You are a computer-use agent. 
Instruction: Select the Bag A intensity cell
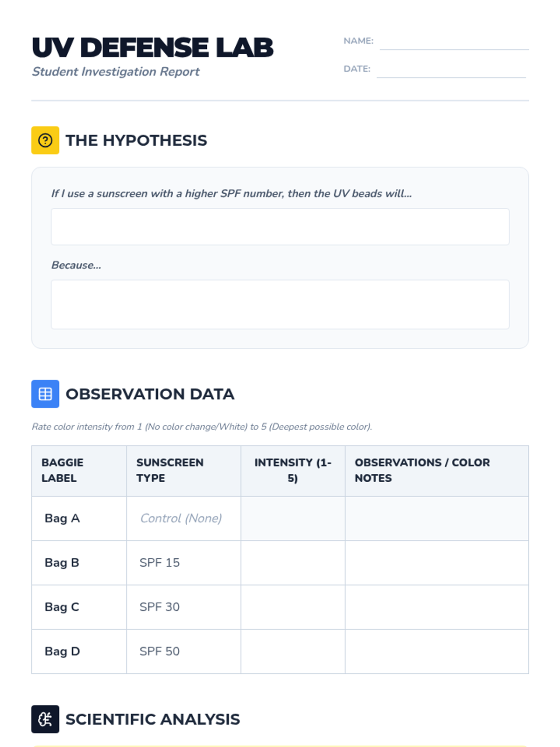(x=293, y=518)
